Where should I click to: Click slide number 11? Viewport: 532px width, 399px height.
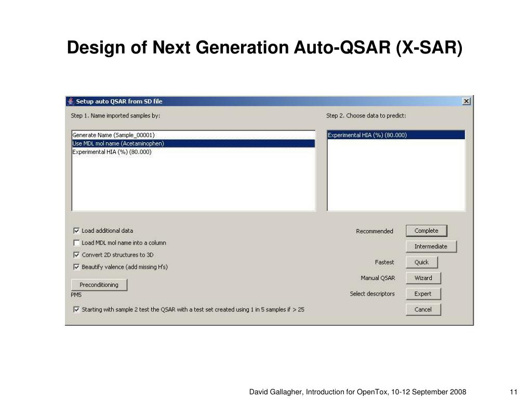(514, 392)
